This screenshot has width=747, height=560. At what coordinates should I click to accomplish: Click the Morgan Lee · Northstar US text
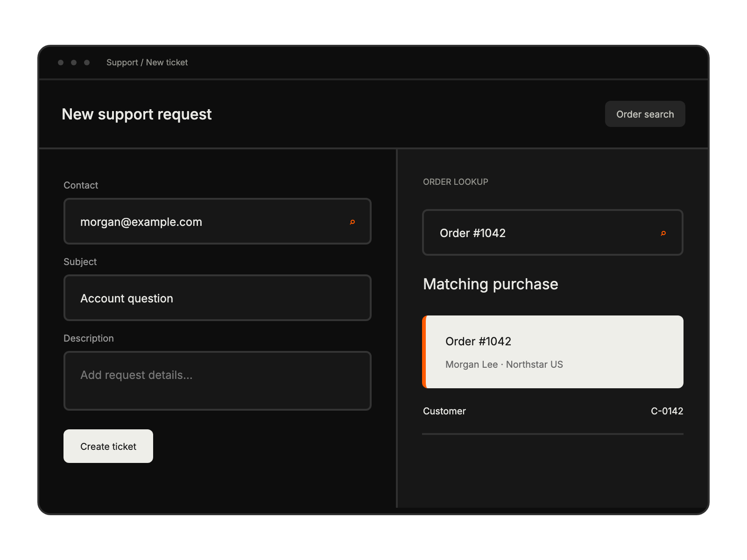(x=504, y=364)
